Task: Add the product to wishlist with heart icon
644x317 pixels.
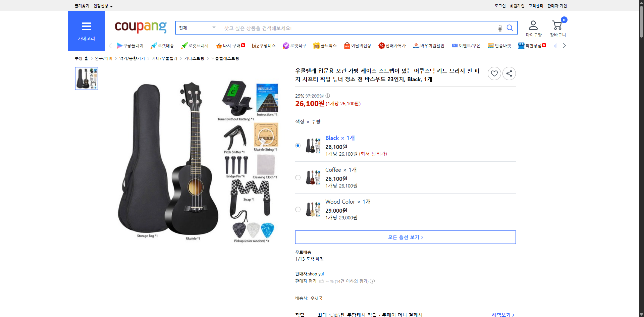Action: (x=494, y=73)
